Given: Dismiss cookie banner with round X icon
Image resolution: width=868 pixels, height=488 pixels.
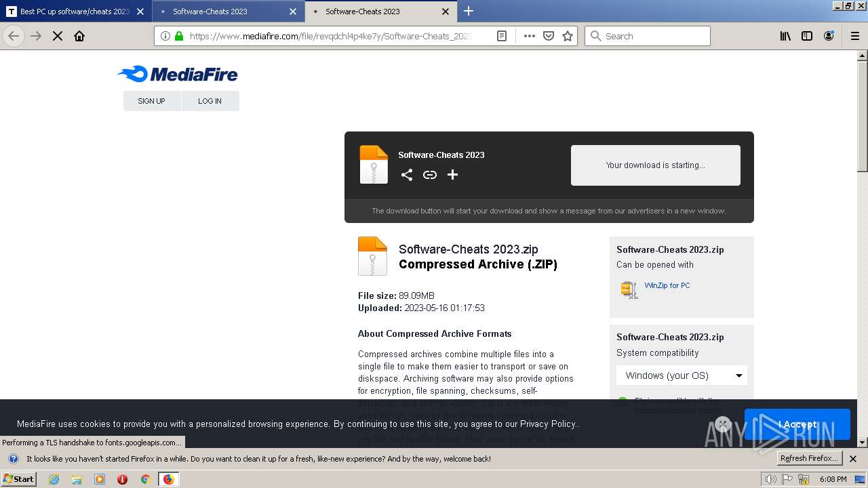Looking at the screenshot, I should point(723,424).
